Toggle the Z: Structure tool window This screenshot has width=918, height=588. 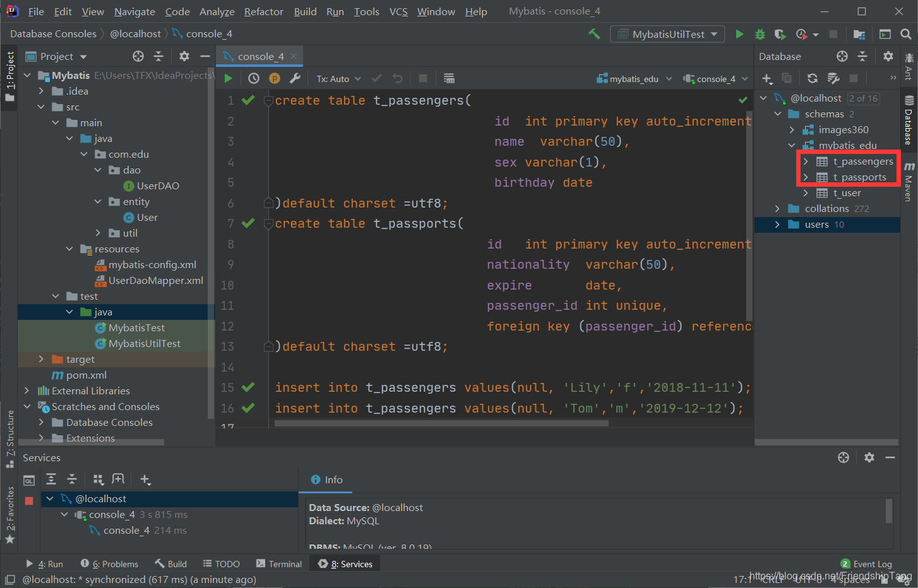click(9, 438)
